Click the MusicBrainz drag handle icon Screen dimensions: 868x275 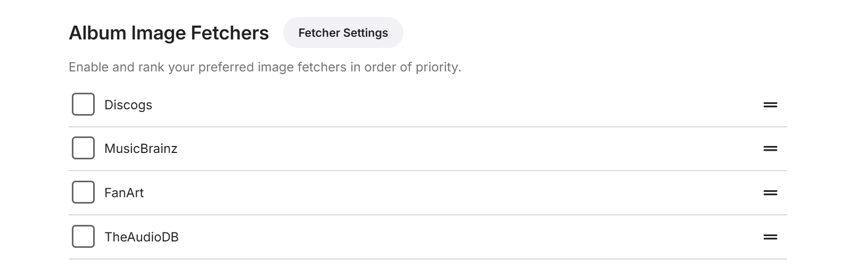770,149
